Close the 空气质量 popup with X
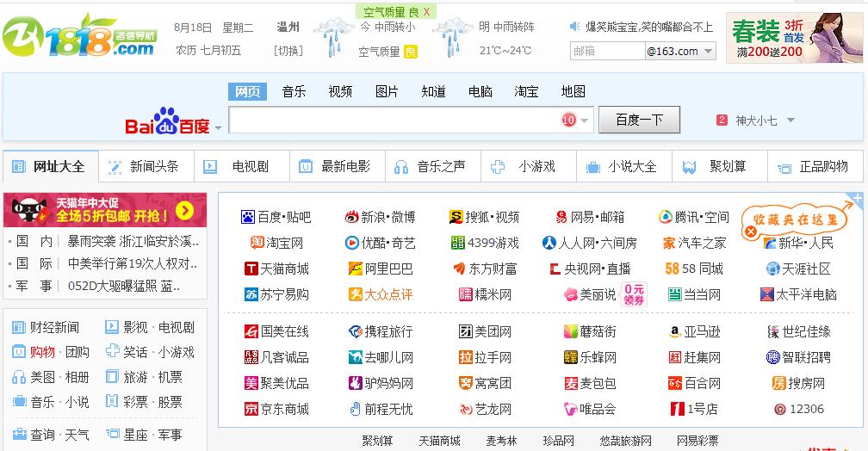868x451 pixels. [427, 12]
